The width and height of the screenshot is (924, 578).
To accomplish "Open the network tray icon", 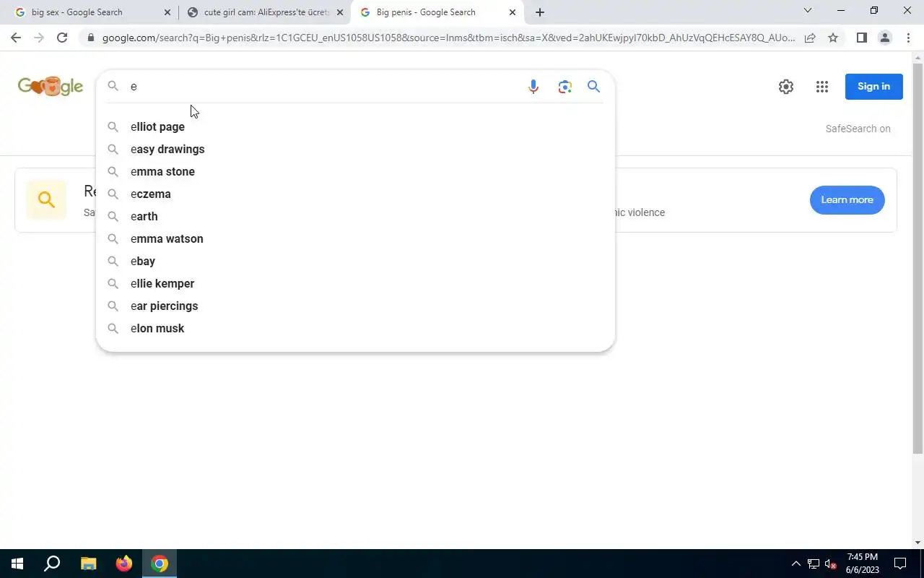I will (814, 564).
